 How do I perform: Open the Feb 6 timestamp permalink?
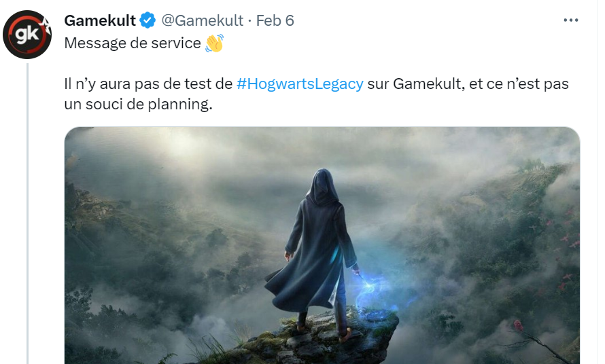coord(275,20)
